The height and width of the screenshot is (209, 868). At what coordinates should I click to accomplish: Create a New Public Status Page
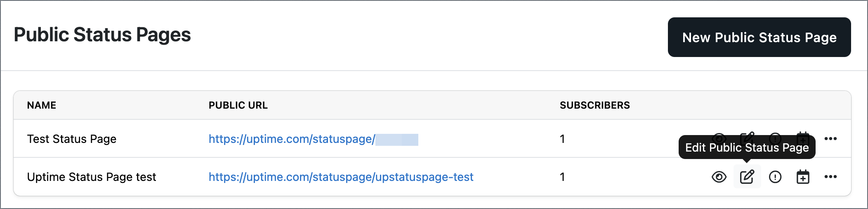pyautogui.click(x=759, y=37)
